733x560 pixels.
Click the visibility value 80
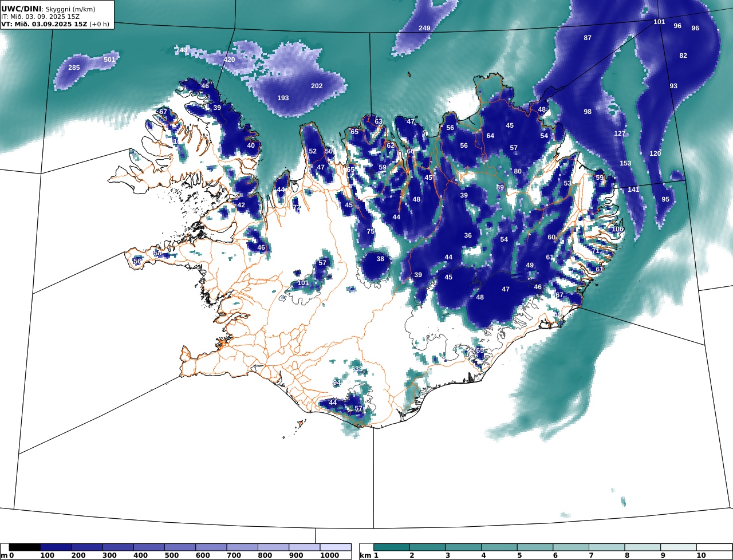coord(518,171)
